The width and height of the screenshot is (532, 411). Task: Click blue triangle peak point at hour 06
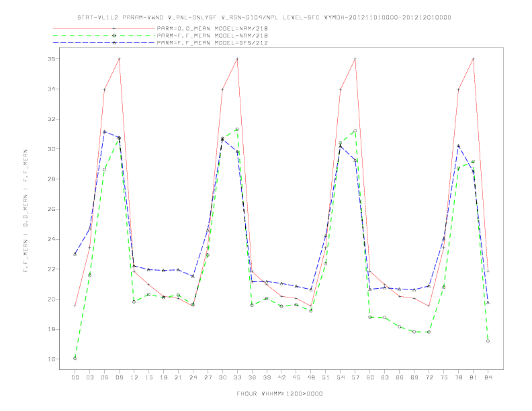[105, 132]
